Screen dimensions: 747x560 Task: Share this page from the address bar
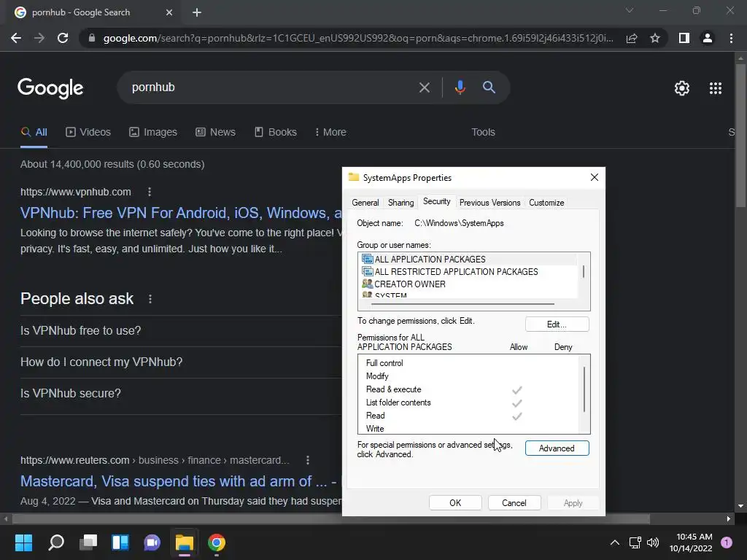point(632,38)
